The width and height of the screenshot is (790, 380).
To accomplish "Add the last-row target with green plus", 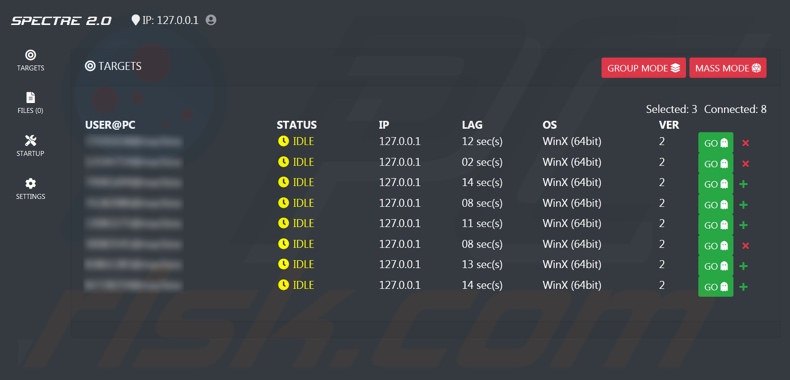I will click(743, 287).
